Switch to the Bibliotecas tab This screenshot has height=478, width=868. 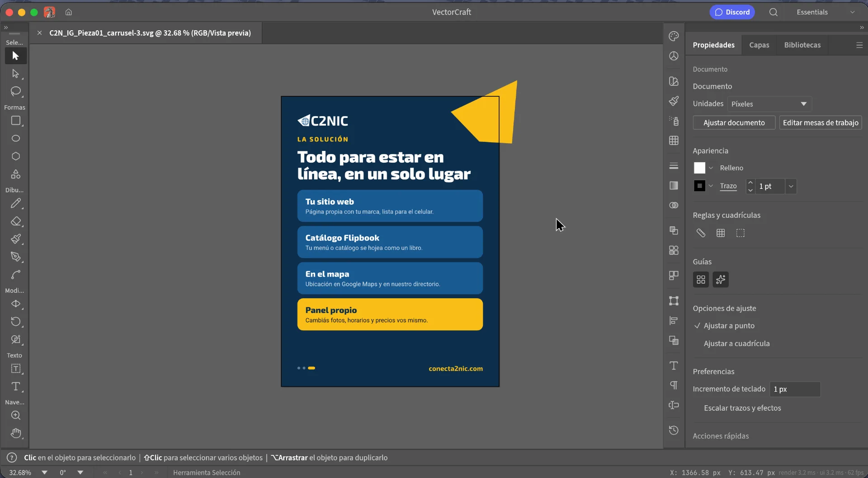[x=802, y=45]
